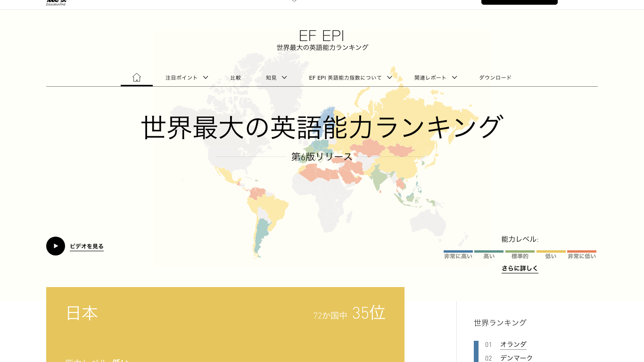The height and width of the screenshot is (362, 644).
Task: Open the 注目ポイント menu item
Action: [x=182, y=78]
